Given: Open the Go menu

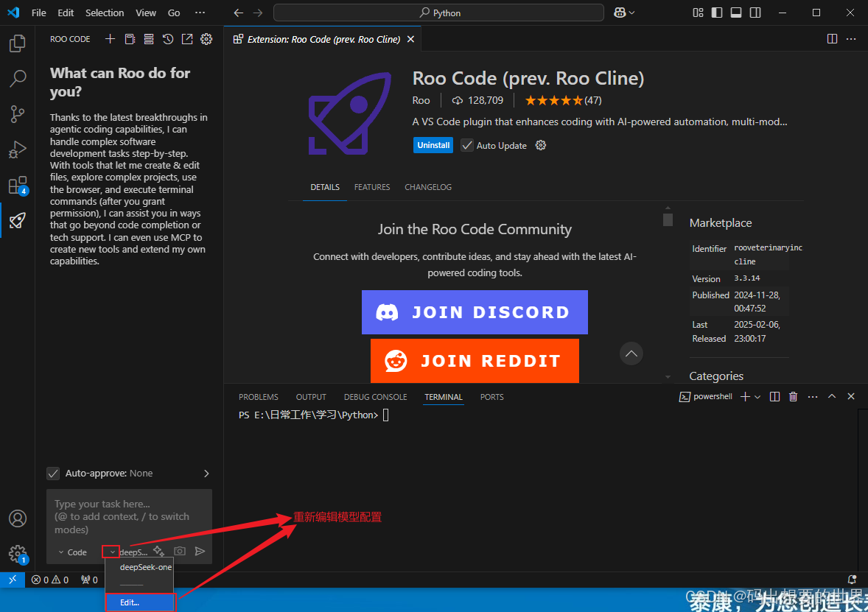Looking at the screenshot, I should pyautogui.click(x=174, y=13).
